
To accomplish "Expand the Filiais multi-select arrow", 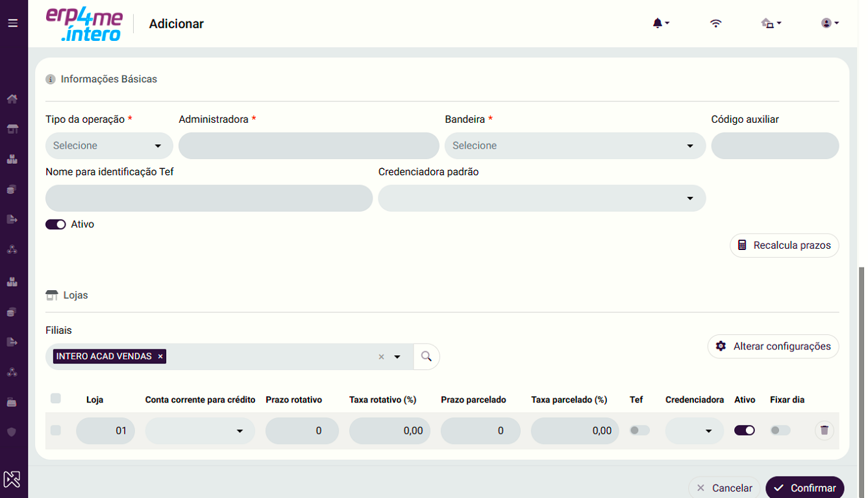I will tap(397, 356).
